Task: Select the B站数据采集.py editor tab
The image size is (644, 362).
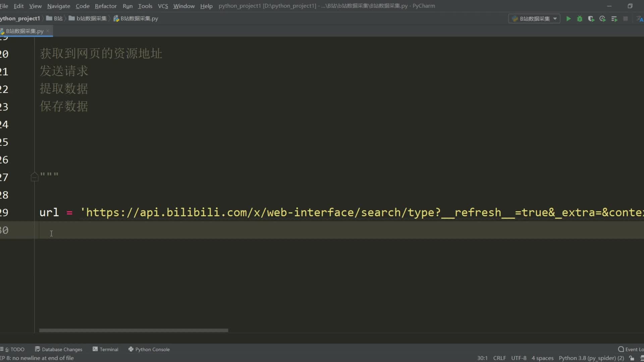Action: tap(24, 31)
